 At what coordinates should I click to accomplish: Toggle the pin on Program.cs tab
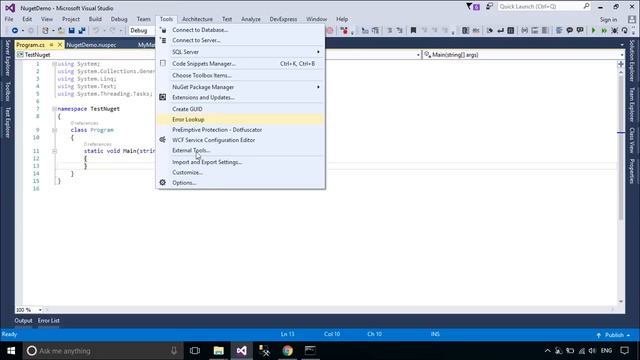[x=51, y=45]
